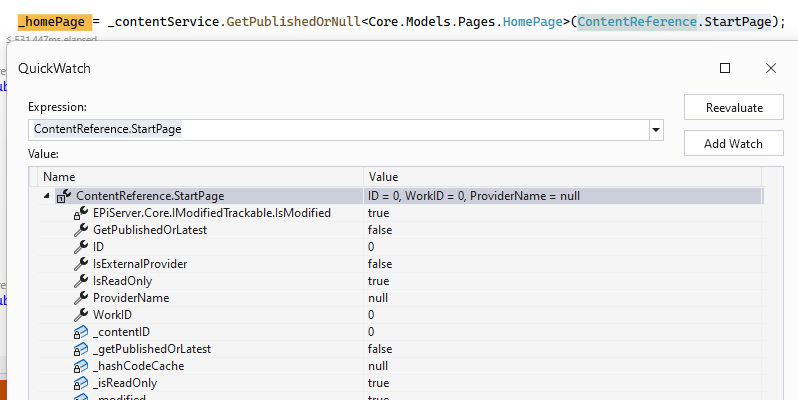Click the IModifiedTrackable.IsModified property icon
The width and height of the screenshot is (798, 400).
pos(82,213)
